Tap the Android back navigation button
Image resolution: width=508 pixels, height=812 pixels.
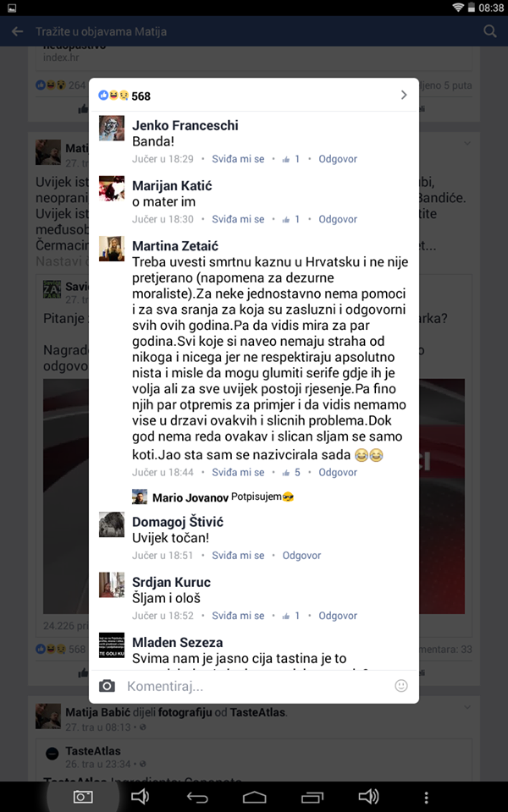(197, 798)
